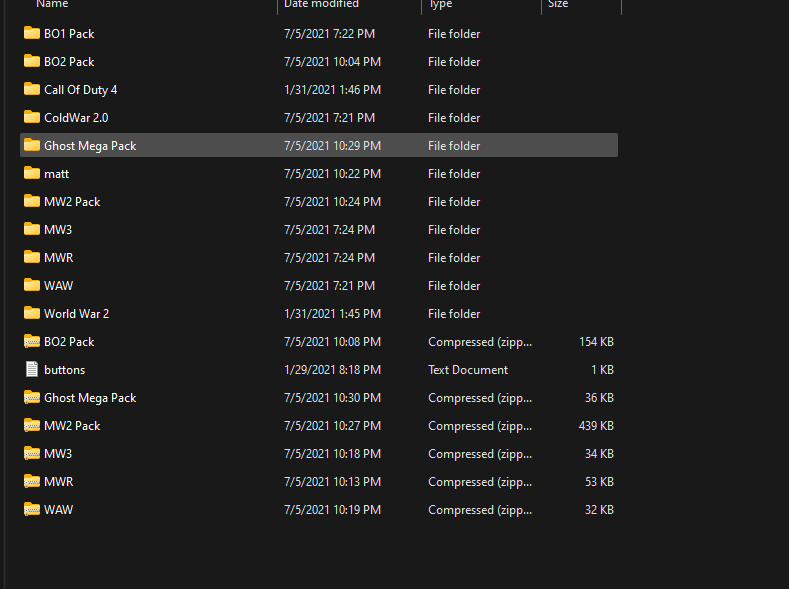Sort by the Size column header

point(558,4)
